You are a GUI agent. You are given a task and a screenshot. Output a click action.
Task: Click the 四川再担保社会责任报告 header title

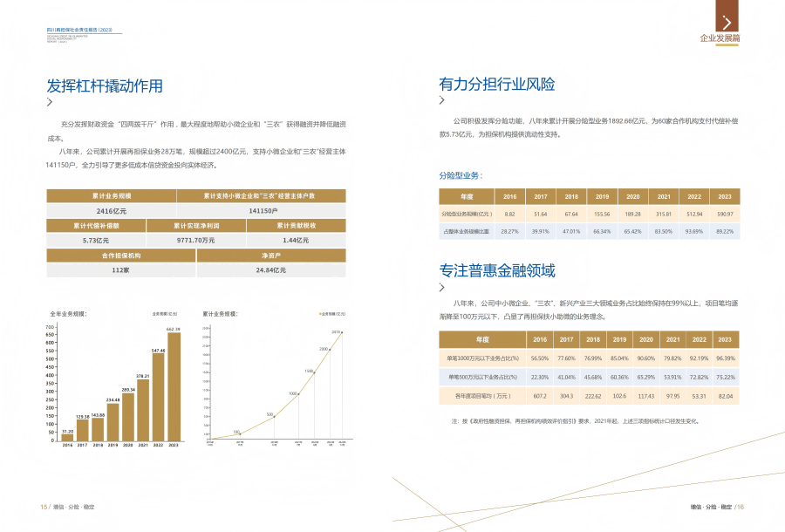(x=79, y=30)
